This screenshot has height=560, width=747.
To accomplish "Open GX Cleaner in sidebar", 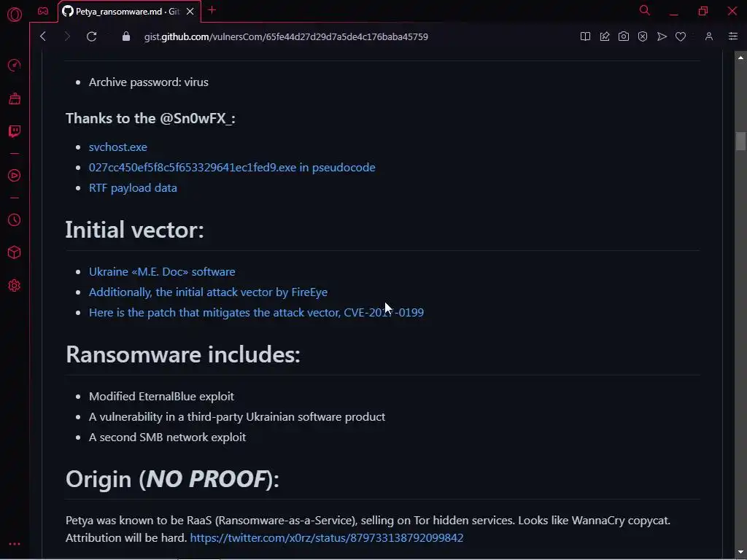I will click(15, 98).
